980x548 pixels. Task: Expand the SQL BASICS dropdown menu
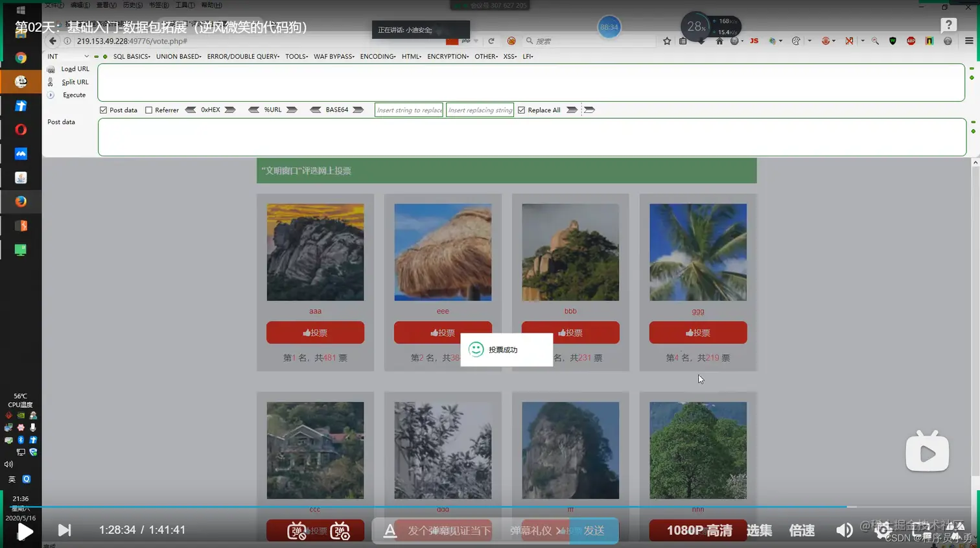(132, 56)
